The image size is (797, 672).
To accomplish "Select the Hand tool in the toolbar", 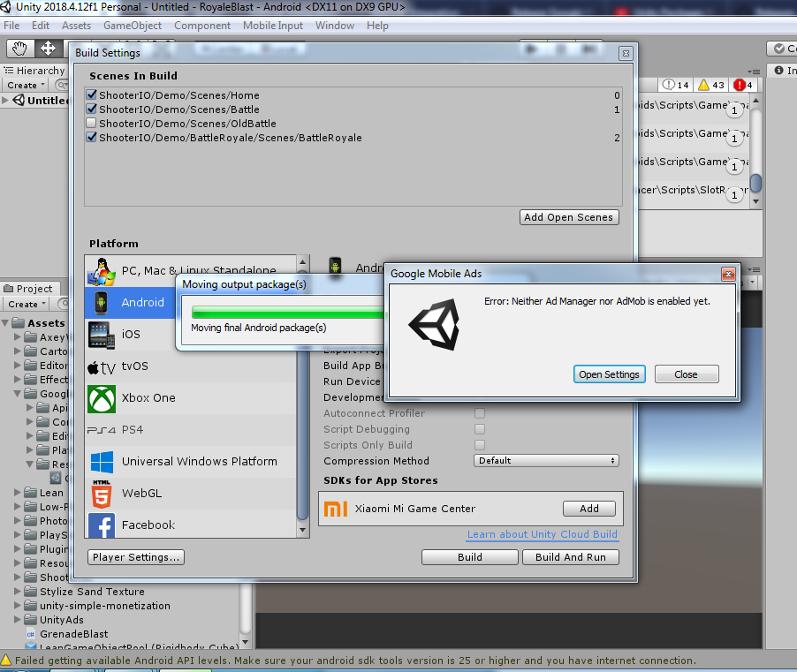I will coord(19,48).
